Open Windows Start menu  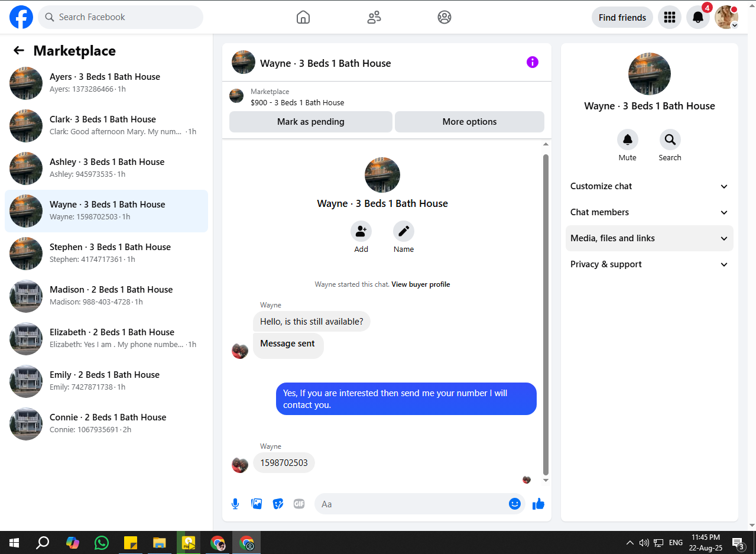[x=14, y=542]
